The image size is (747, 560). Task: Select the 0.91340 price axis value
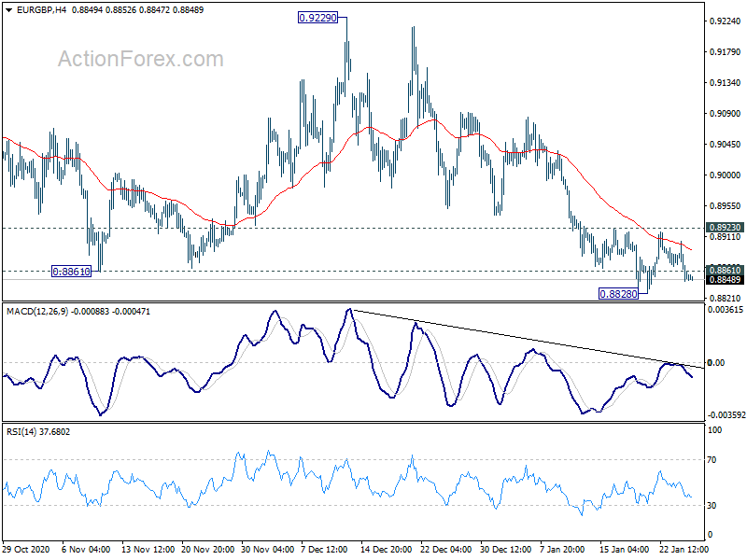coord(726,83)
